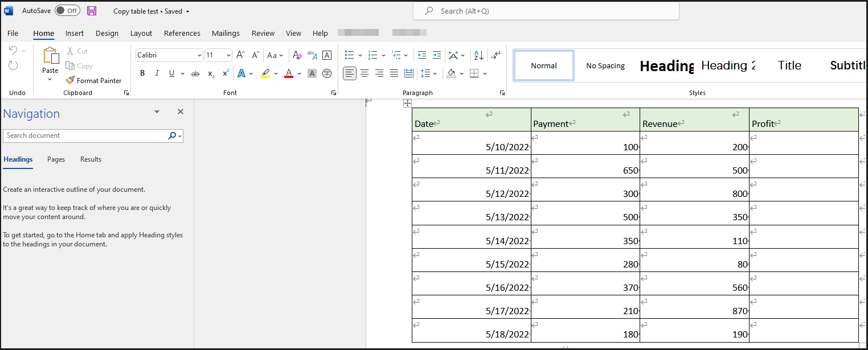Select the No Spacing style
868x350 pixels.
tap(605, 65)
